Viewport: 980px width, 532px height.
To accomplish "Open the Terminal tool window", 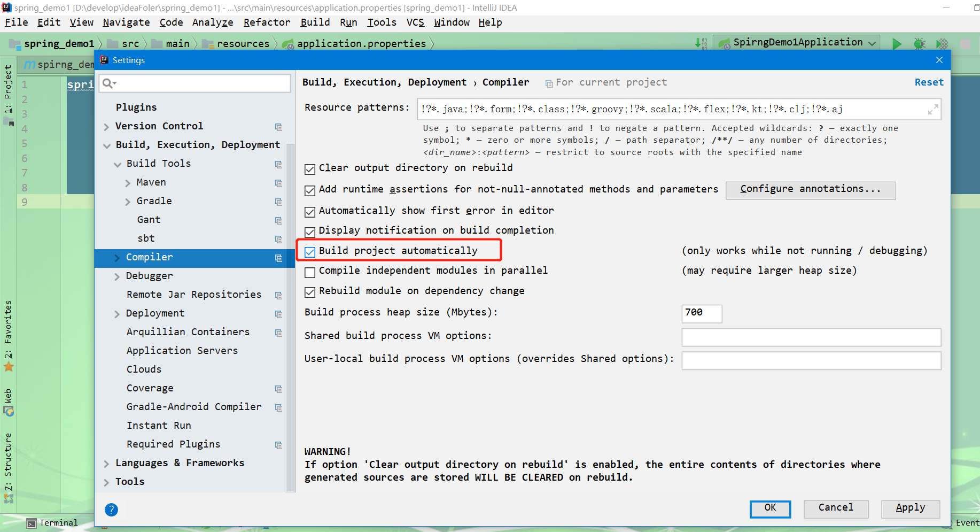I will point(52,523).
